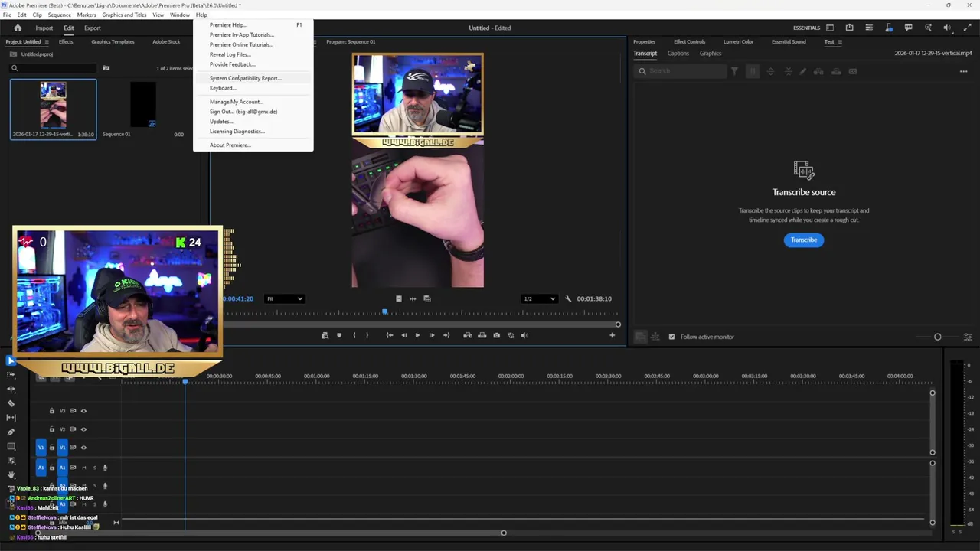
Task: Open the Beta flask icon
Action: pyautogui.click(x=888, y=28)
